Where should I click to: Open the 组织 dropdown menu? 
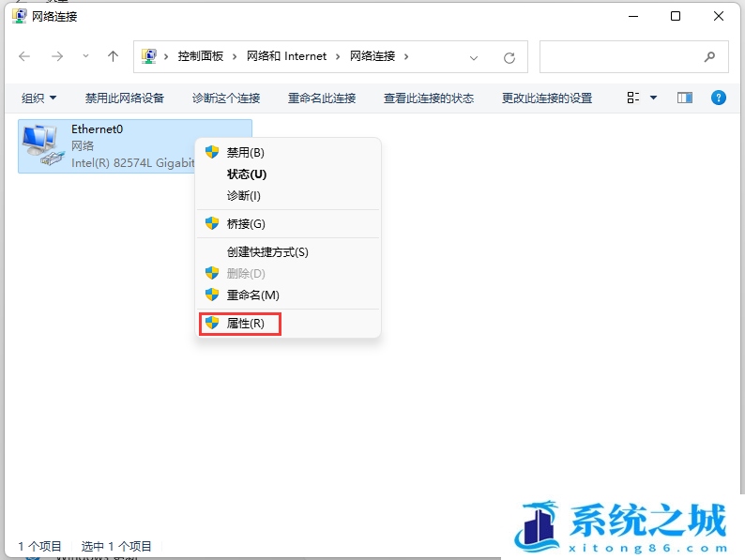tap(39, 98)
